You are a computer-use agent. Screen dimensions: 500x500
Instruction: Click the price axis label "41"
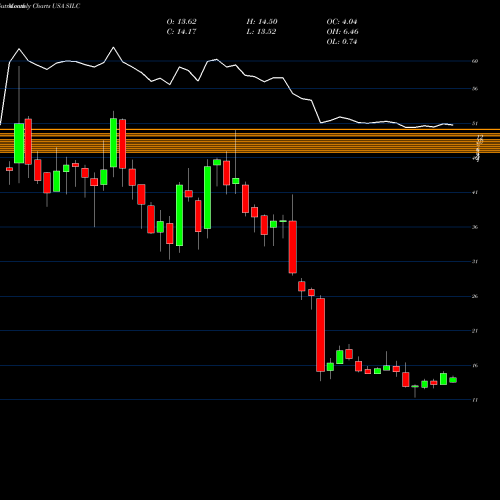pyautogui.click(x=475, y=192)
